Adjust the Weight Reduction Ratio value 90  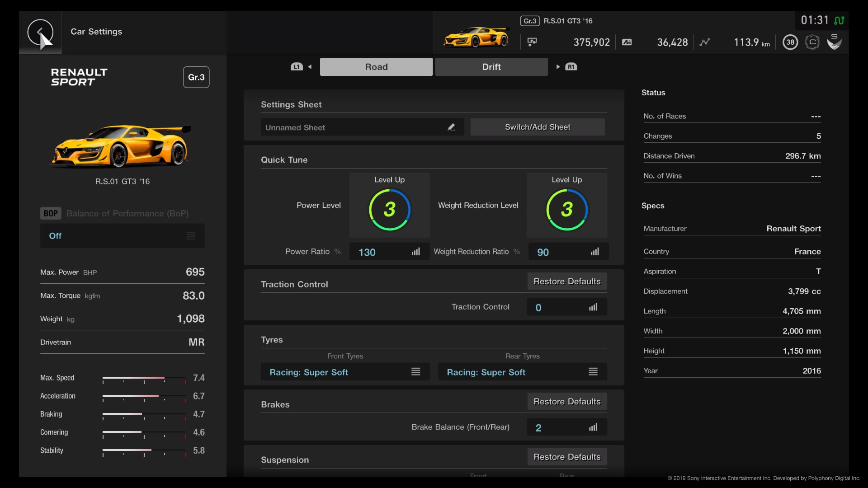pos(568,252)
